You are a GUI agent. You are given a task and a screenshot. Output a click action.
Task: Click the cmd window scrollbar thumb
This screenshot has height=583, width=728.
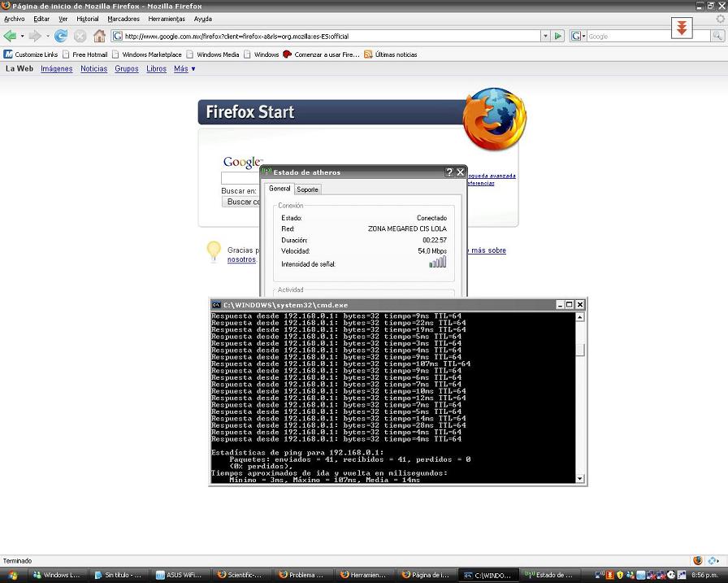coord(580,350)
